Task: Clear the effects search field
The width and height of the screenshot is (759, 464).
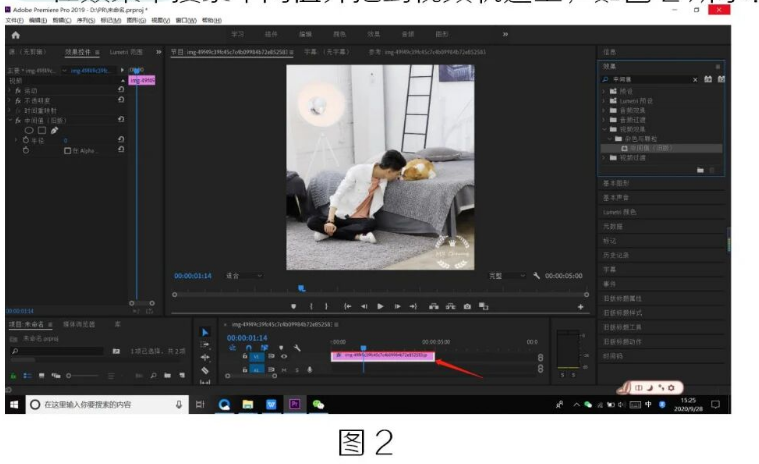Action: click(x=695, y=79)
